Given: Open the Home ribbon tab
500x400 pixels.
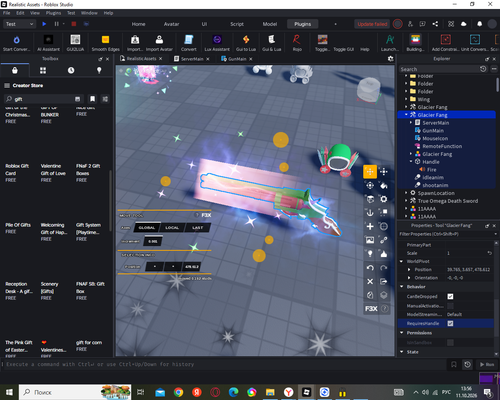Looking at the screenshot, I should tap(138, 24).
